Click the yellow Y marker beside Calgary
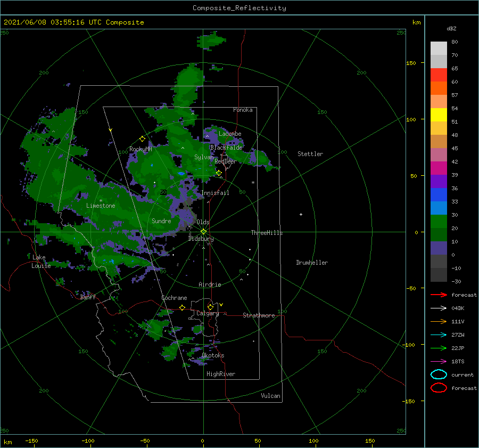The image size is (479, 448). 221,305
